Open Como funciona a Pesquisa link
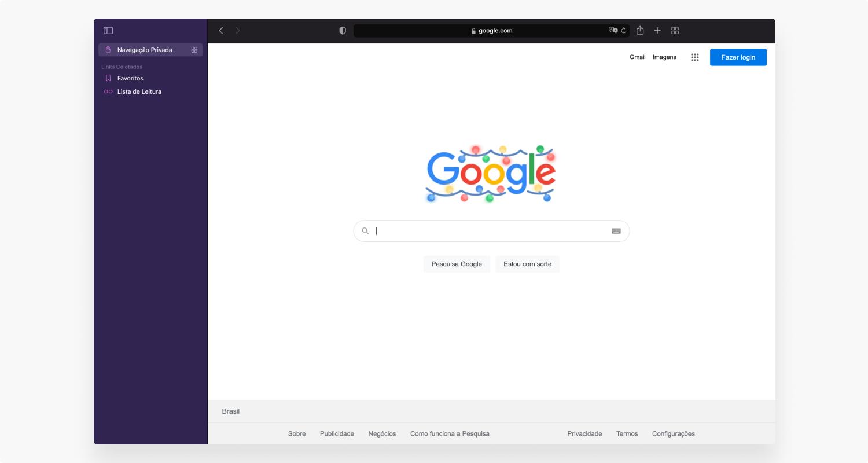 [x=450, y=434]
